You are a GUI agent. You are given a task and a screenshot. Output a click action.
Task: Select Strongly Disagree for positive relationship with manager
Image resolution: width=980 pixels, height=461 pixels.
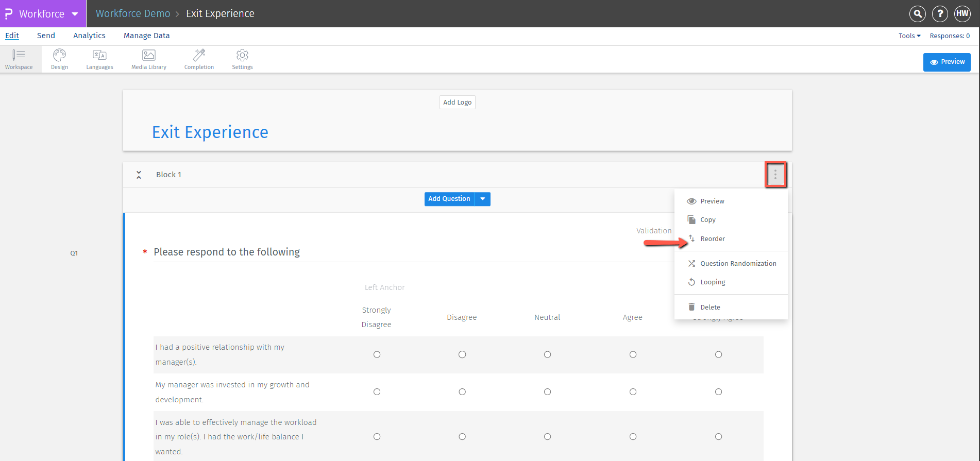tap(377, 354)
